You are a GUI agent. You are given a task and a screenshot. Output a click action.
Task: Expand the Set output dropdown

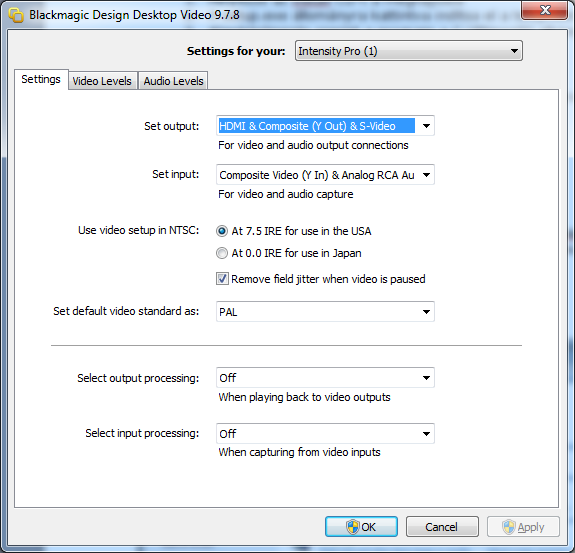(325, 126)
